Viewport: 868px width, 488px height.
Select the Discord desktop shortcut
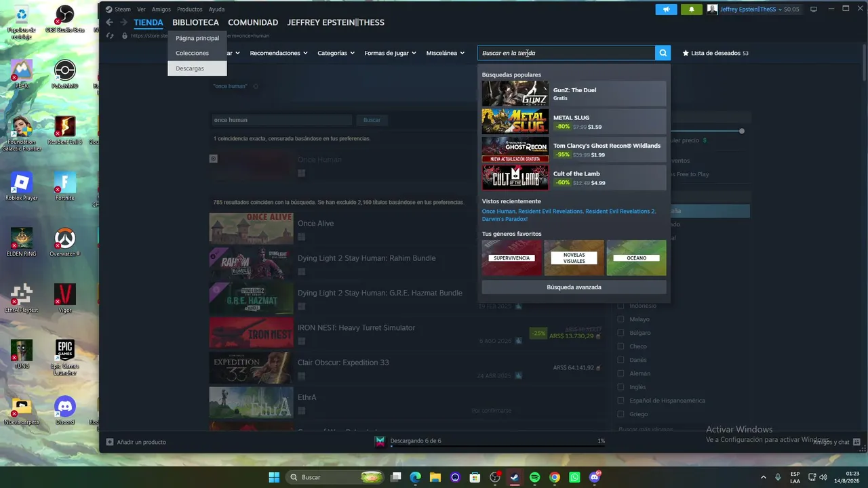(64, 410)
